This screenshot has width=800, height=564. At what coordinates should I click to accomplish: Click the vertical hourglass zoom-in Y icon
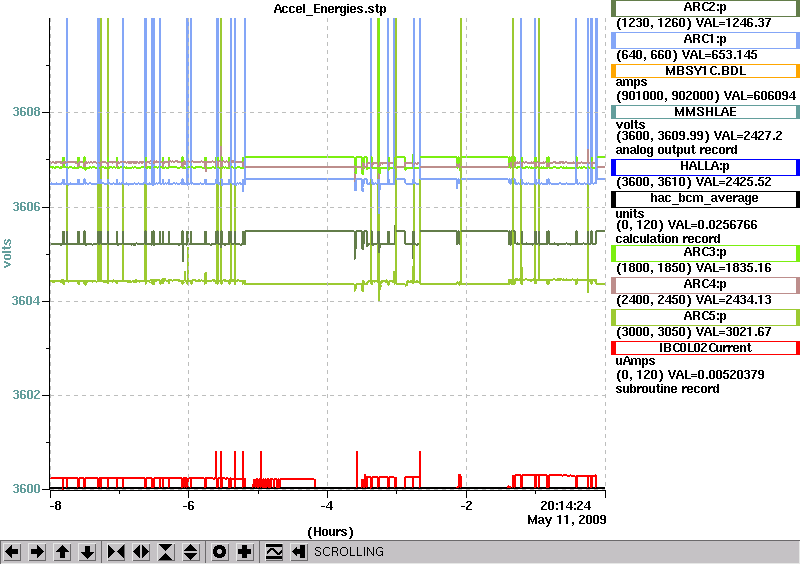click(166, 552)
